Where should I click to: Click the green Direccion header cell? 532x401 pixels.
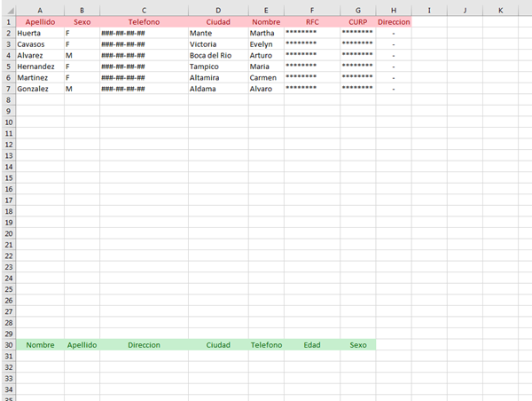pyautogui.click(x=144, y=345)
